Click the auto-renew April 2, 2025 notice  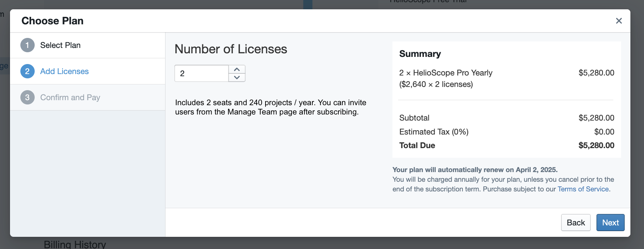(x=475, y=170)
